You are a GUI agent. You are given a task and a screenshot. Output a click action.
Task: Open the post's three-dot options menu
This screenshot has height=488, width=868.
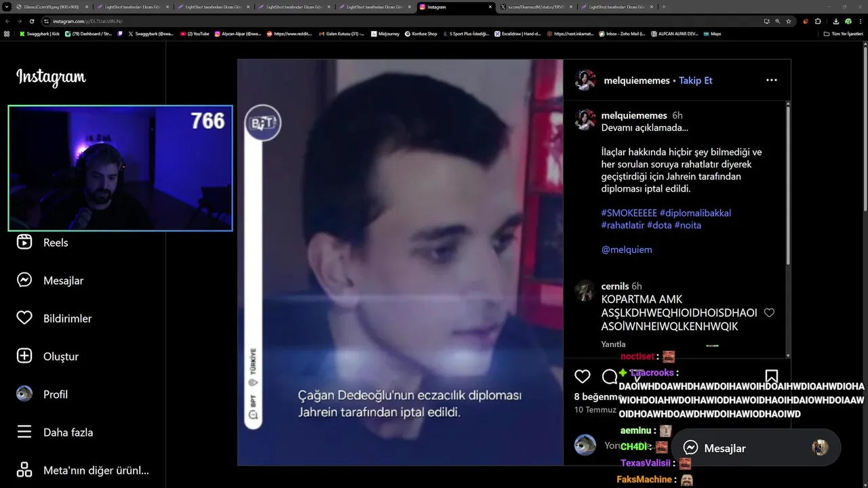(771, 80)
